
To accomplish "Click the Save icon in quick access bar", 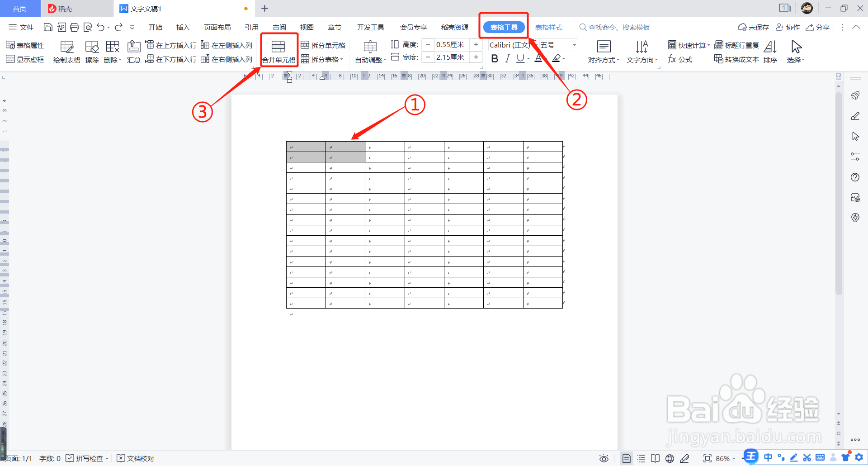I will coord(48,27).
